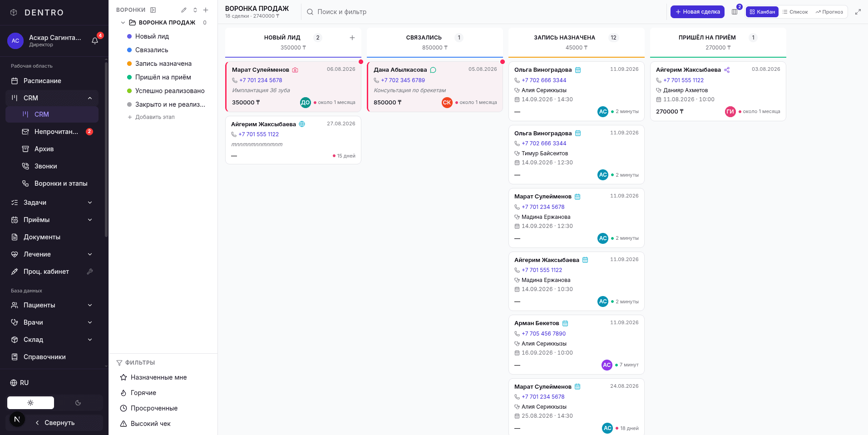Click СК avatar on Дана Абылкасова card
This screenshot has width=868, height=435.
click(x=447, y=103)
